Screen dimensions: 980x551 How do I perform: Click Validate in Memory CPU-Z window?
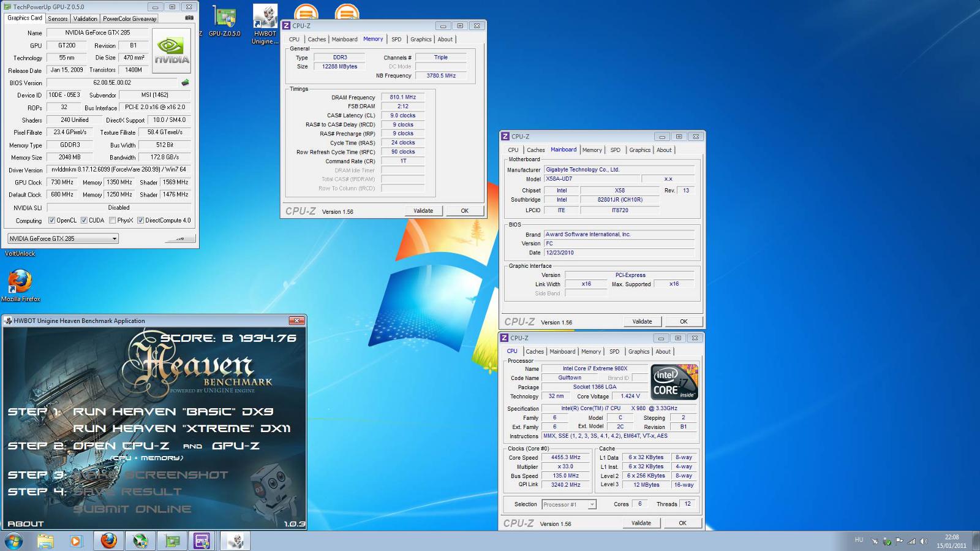[x=423, y=211]
